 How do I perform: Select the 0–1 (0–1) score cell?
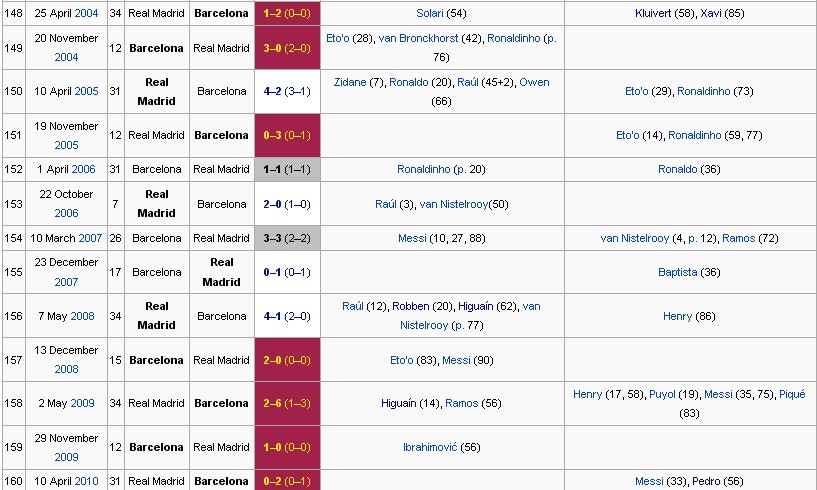point(287,272)
